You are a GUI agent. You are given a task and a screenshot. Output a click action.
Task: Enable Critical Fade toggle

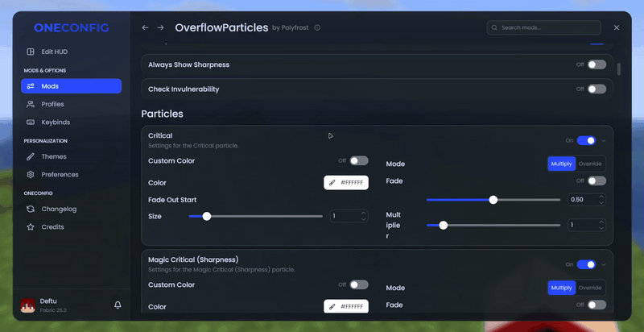point(597,181)
